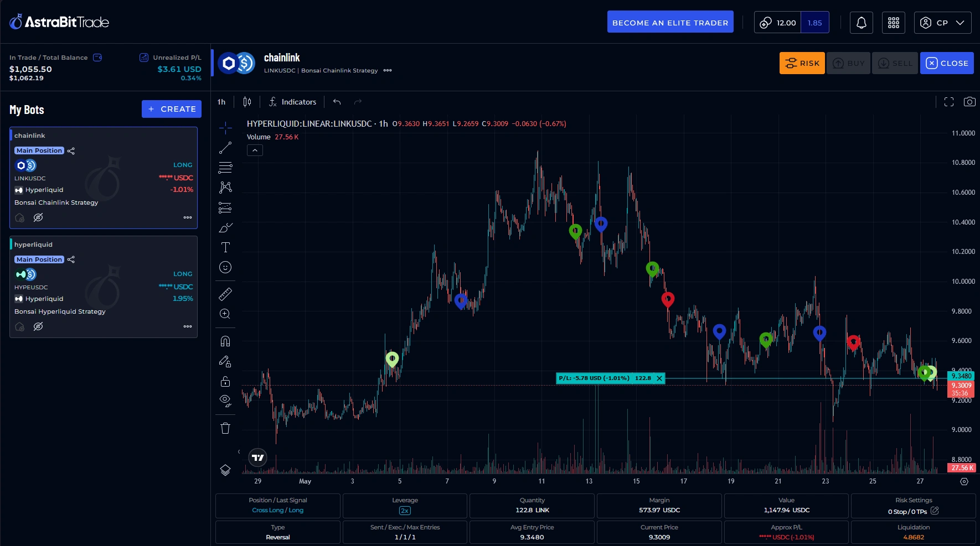Open the forecasting and measurement tools

click(x=225, y=207)
